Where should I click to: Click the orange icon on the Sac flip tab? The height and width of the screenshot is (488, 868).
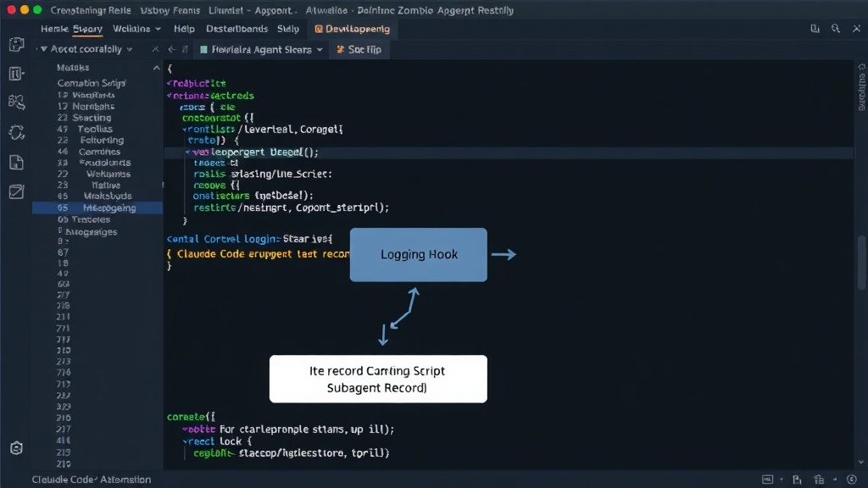click(341, 50)
